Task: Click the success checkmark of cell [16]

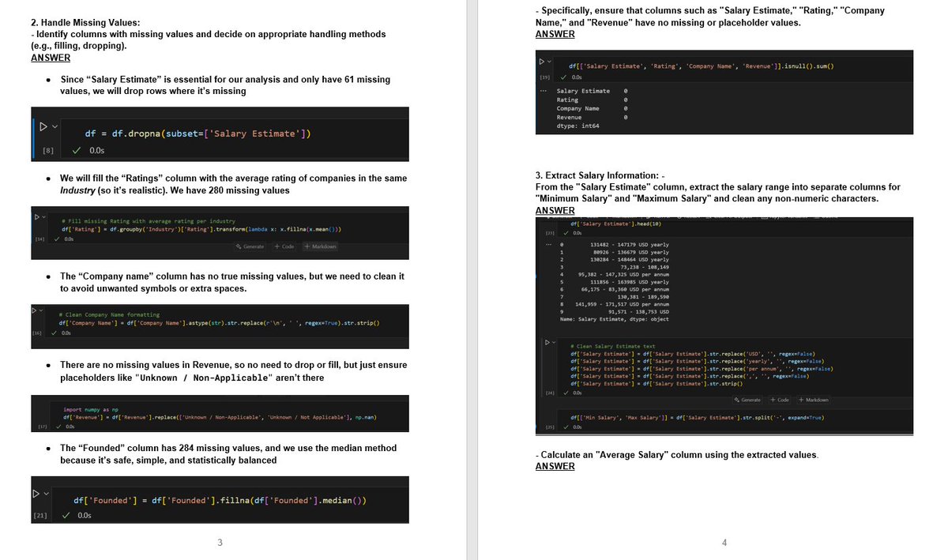Action: (x=54, y=333)
